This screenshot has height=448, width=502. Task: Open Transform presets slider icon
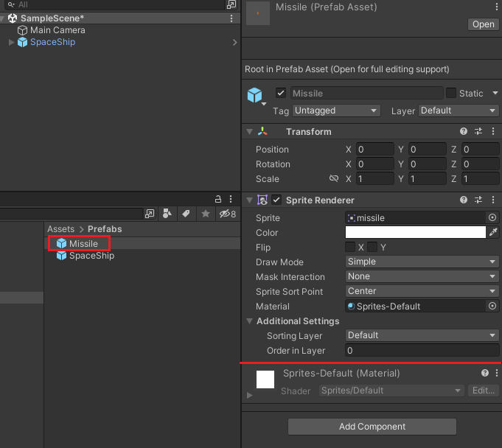point(478,131)
